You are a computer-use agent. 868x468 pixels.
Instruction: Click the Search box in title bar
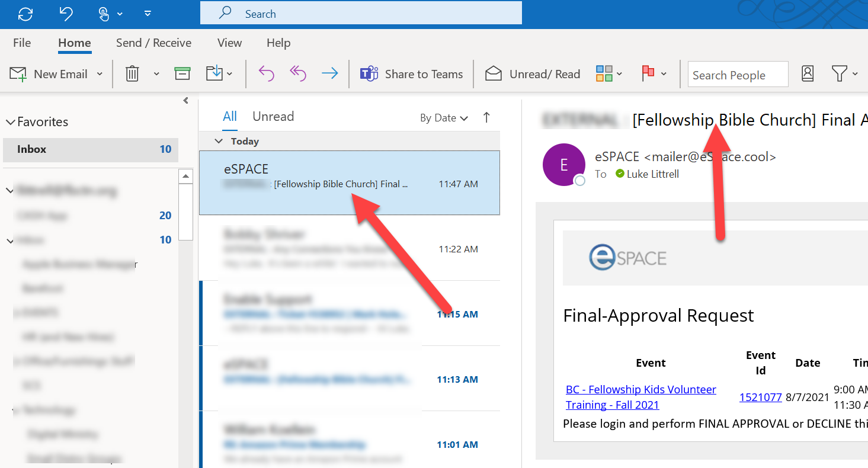[361, 14]
